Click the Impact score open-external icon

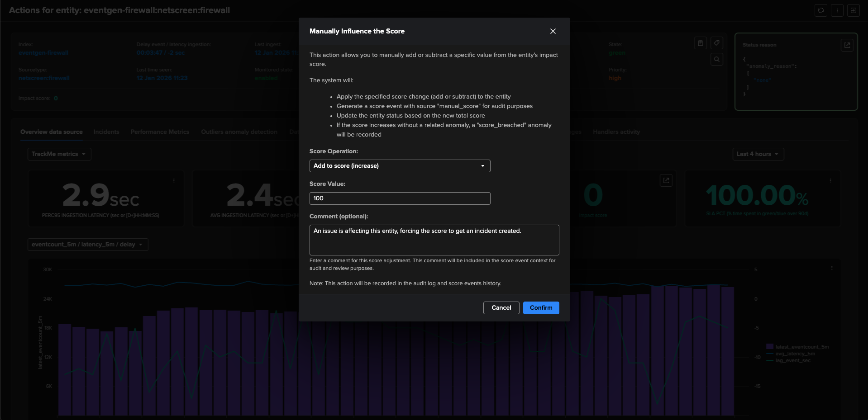666,180
